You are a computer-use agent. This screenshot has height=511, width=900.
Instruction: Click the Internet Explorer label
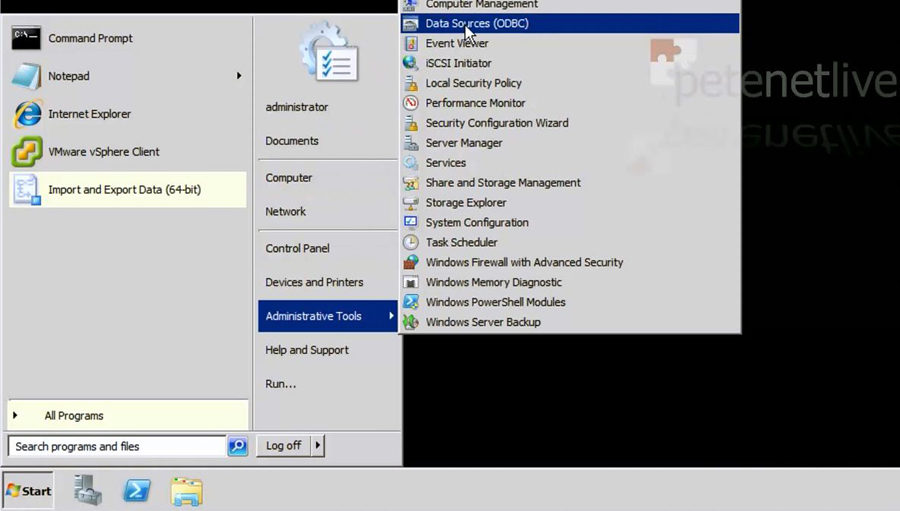90,114
